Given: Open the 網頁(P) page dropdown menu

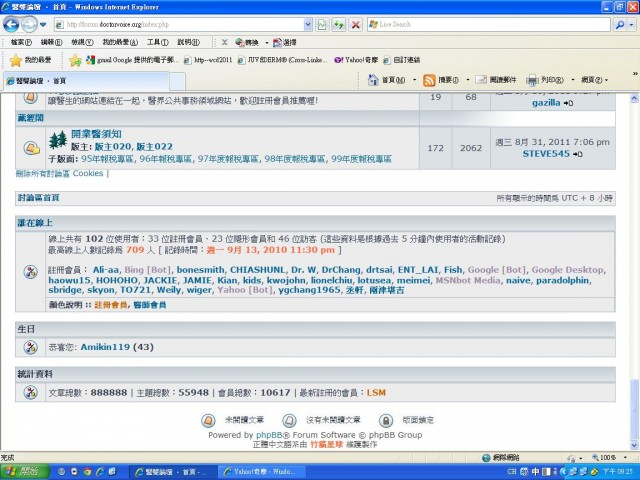Looking at the screenshot, I should (595, 80).
